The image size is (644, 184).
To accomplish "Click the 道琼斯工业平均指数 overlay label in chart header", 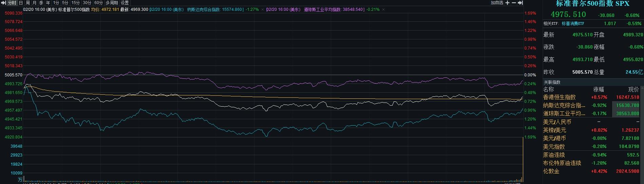I will pyautogui.click(x=322, y=10).
